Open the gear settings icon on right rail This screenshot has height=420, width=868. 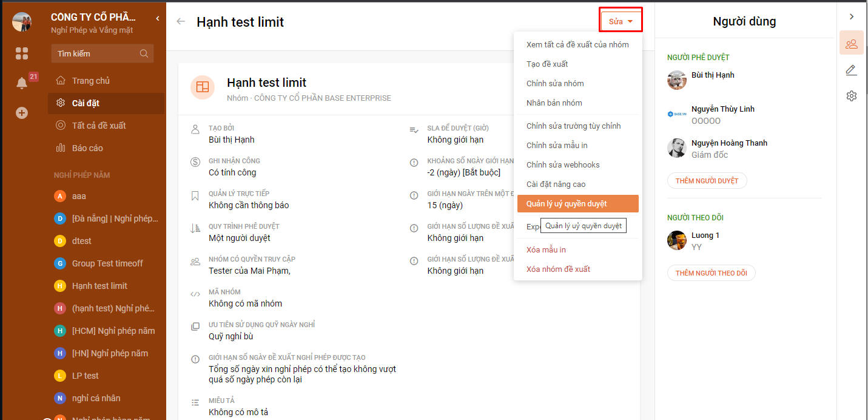[x=852, y=96]
